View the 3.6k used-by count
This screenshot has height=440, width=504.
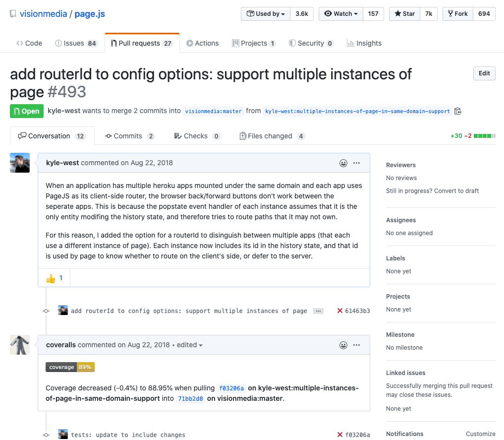302,14
